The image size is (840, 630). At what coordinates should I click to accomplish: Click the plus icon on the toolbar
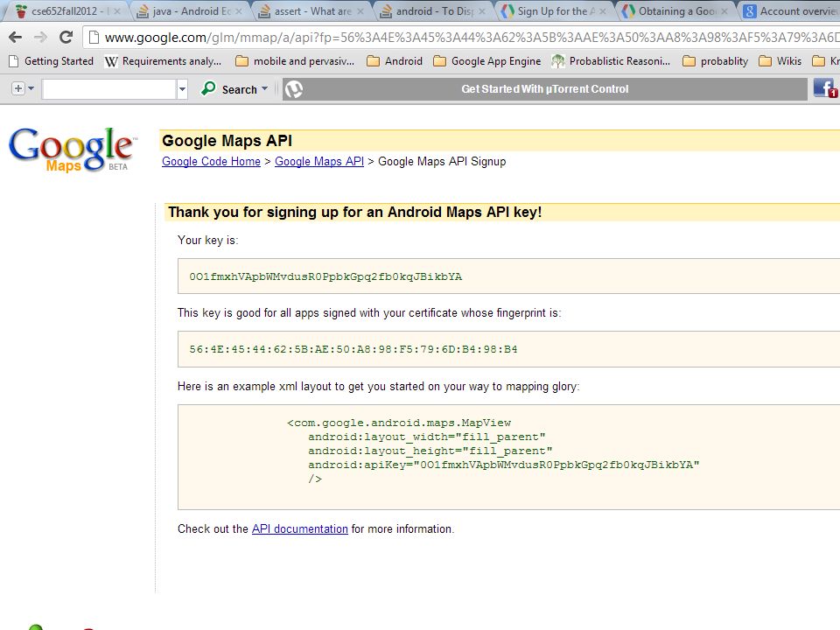coord(18,88)
